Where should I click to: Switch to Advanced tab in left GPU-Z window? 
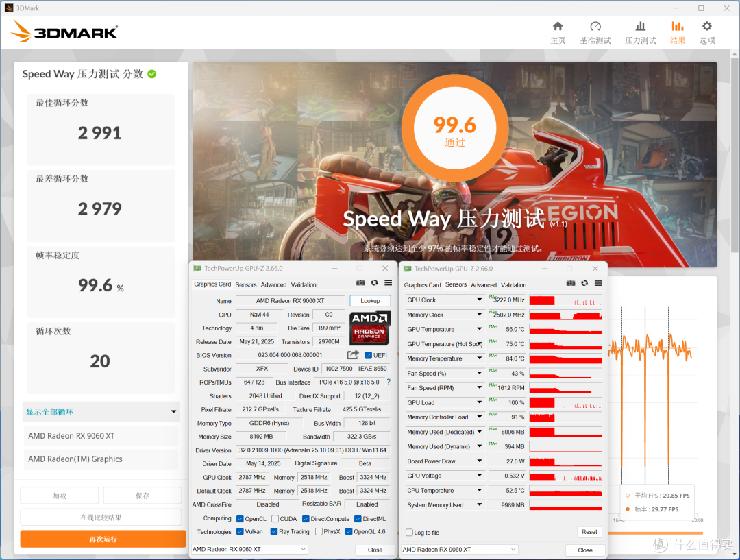coord(273,284)
